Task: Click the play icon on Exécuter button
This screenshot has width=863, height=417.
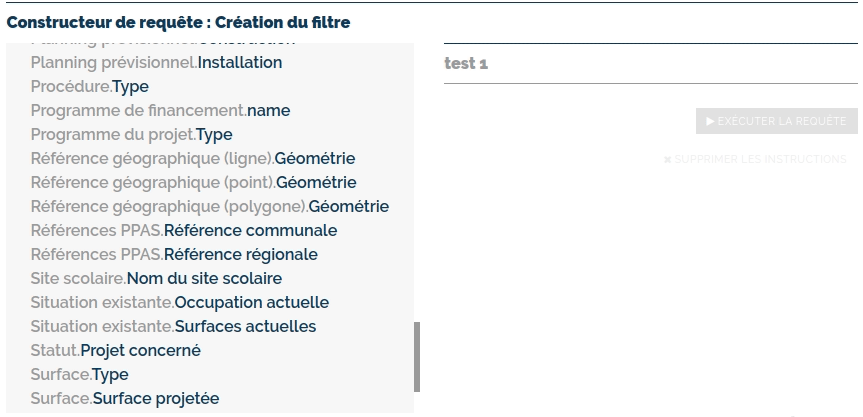Action: click(x=710, y=121)
